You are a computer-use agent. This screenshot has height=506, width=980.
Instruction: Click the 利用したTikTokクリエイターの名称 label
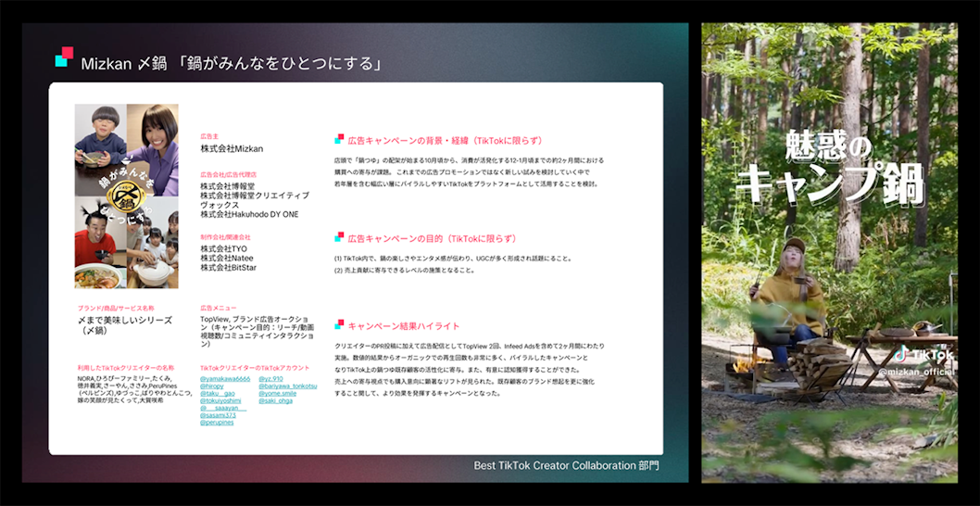[126, 368]
